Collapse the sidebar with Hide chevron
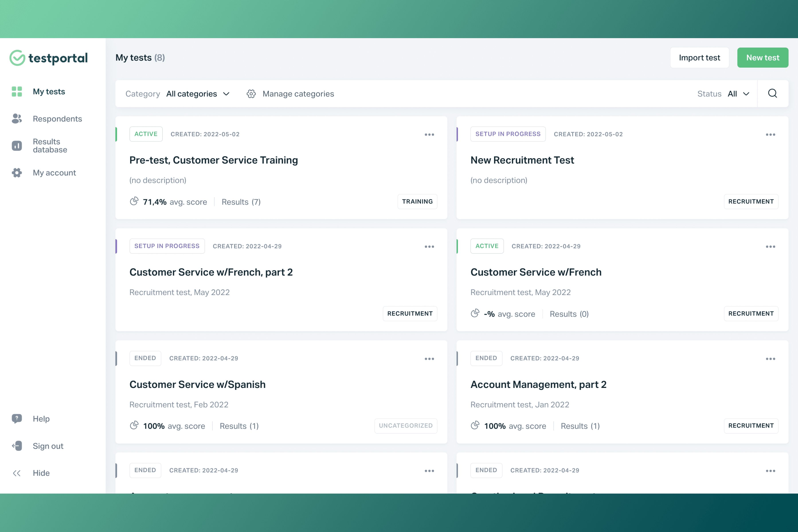 click(x=17, y=473)
